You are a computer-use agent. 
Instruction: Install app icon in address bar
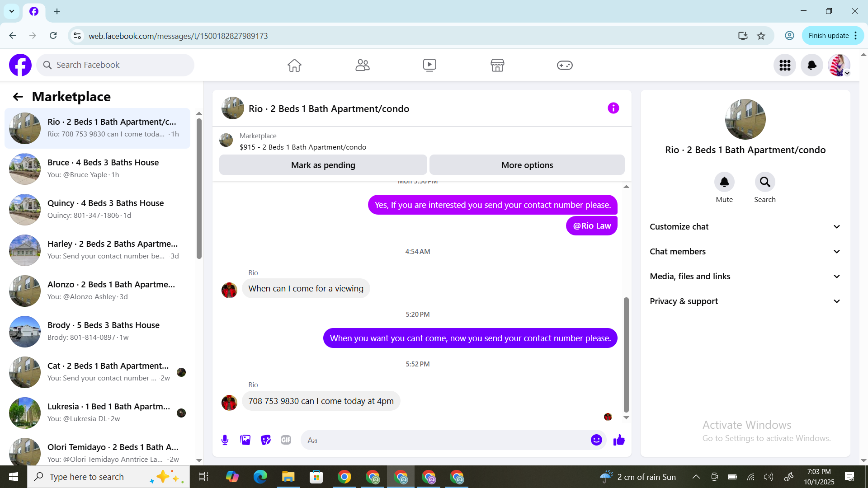743,36
